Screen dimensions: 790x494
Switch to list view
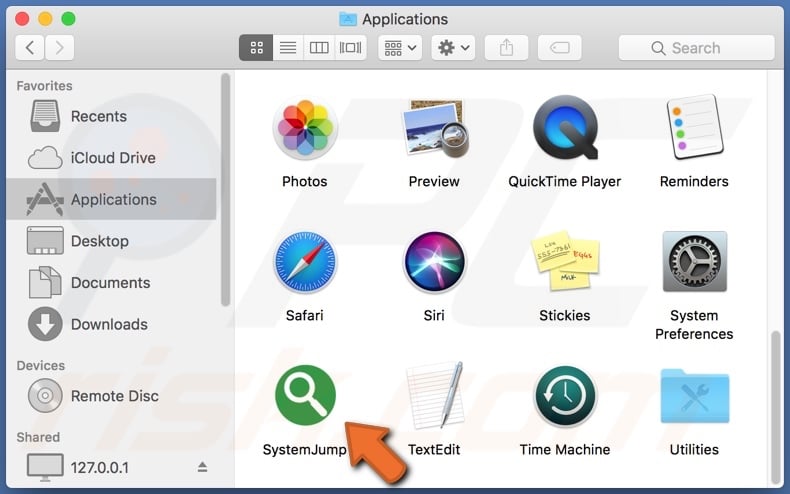pos(288,48)
